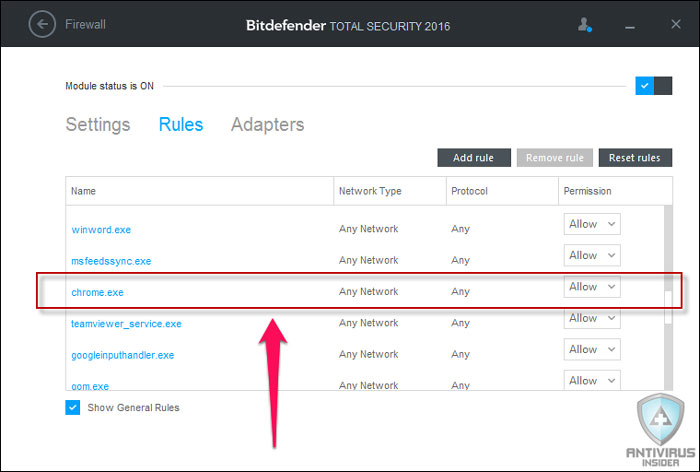Close the Bitdefender window
The width and height of the screenshot is (700, 472).
(x=675, y=24)
